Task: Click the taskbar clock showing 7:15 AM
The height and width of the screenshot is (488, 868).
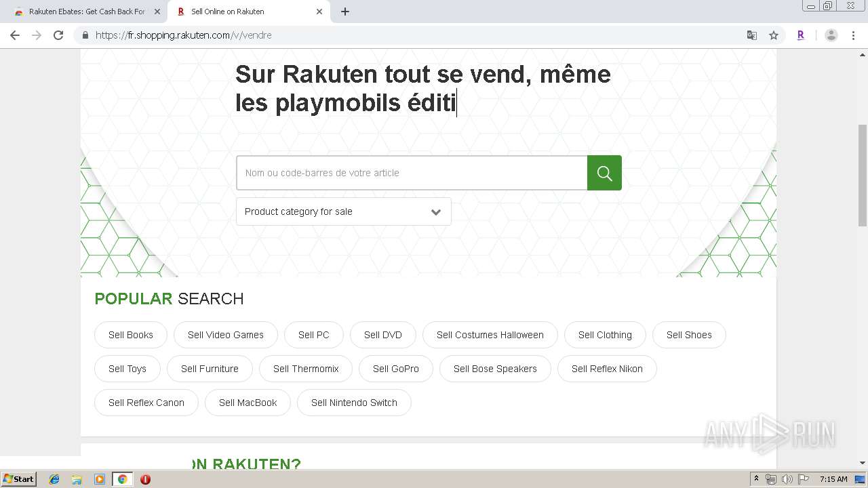Action: (833, 479)
